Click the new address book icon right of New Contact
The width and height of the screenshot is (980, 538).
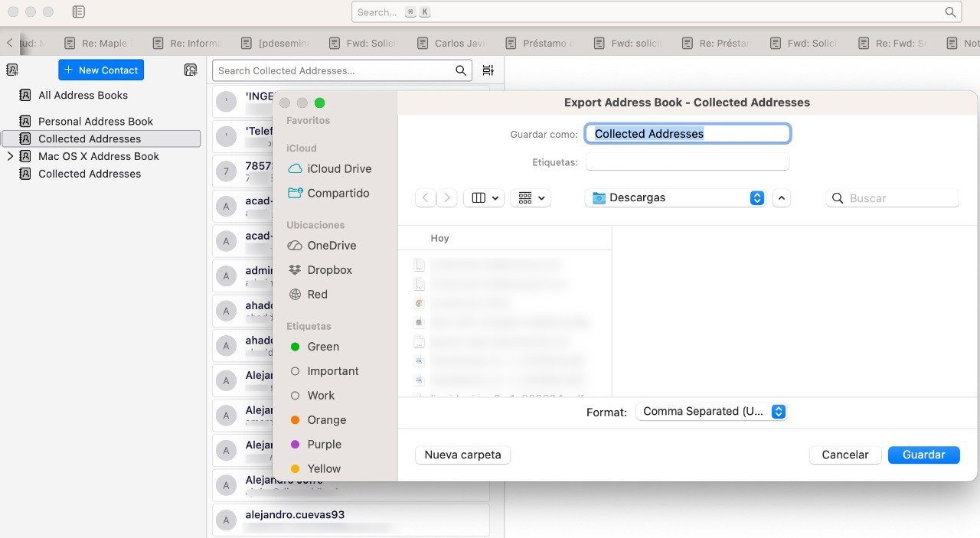(191, 70)
